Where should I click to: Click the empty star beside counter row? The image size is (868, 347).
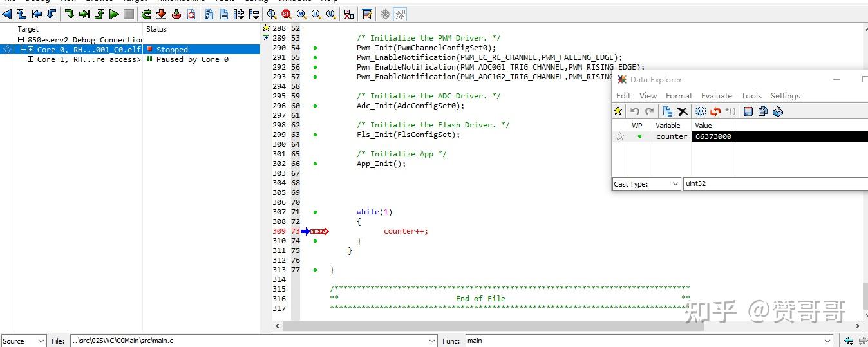tap(619, 136)
